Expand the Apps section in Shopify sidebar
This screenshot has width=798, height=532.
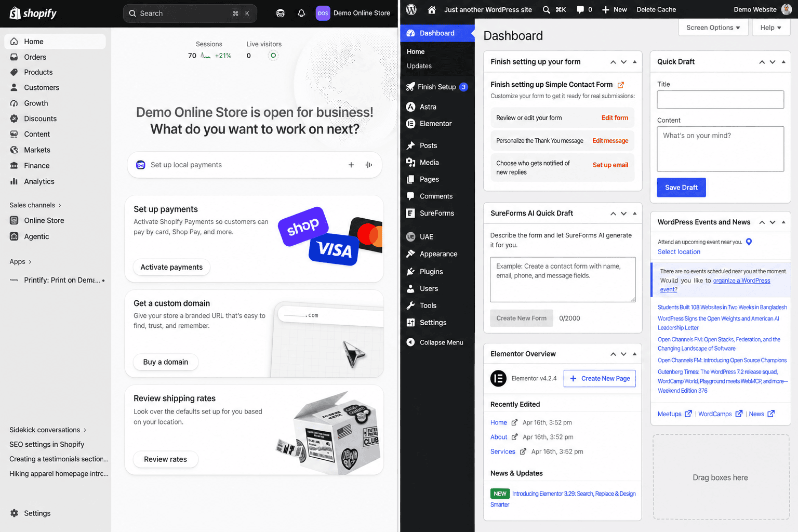[21, 262]
